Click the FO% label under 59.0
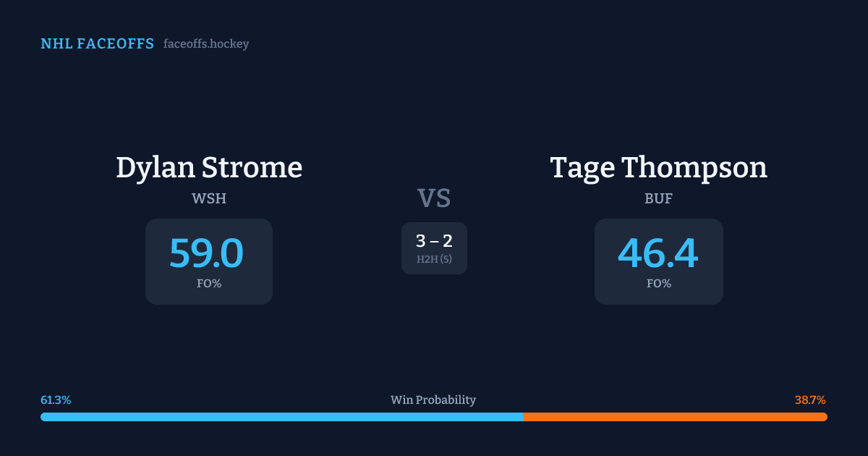Image resolution: width=868 pixels, height=456 pixels. [209, 284]
